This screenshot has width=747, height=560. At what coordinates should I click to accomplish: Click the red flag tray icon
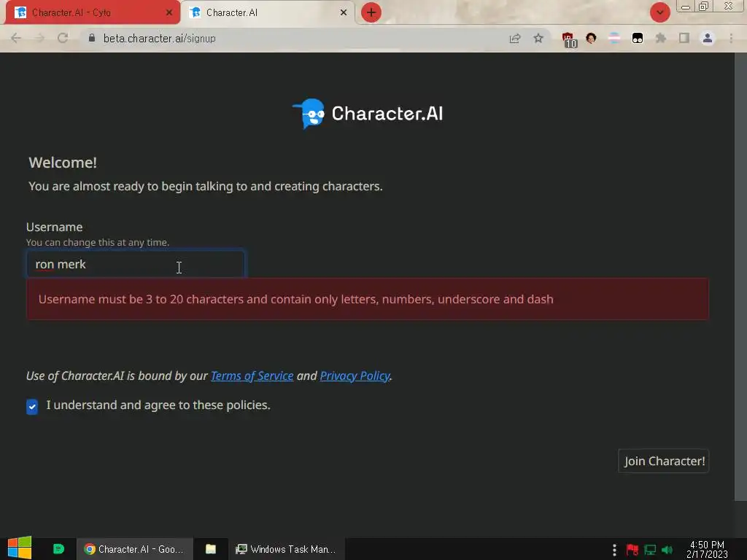[x=632, y=550]
